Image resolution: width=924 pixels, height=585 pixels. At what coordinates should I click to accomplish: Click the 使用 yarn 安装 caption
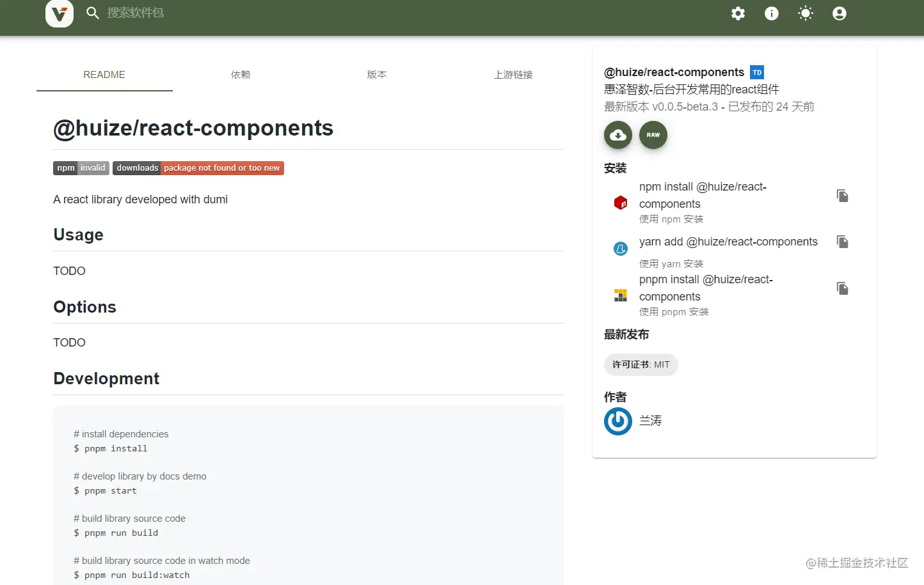pyautogui.click(x=671, y=263)
